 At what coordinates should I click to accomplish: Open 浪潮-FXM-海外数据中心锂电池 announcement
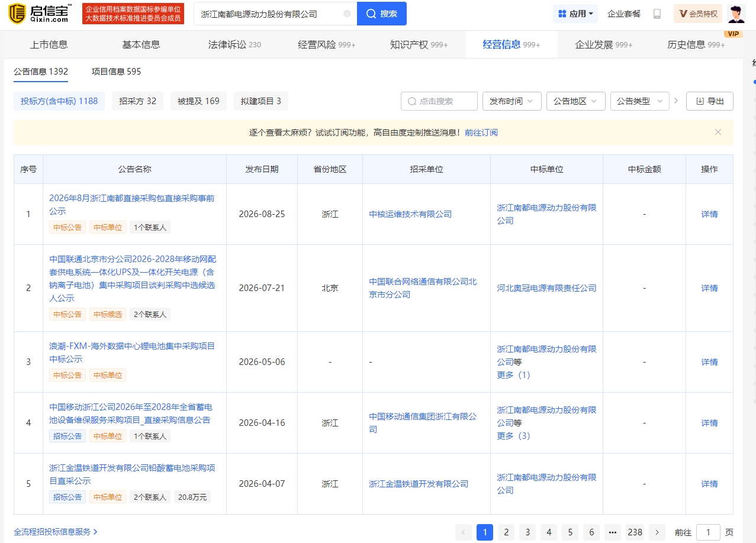point(132,353)
